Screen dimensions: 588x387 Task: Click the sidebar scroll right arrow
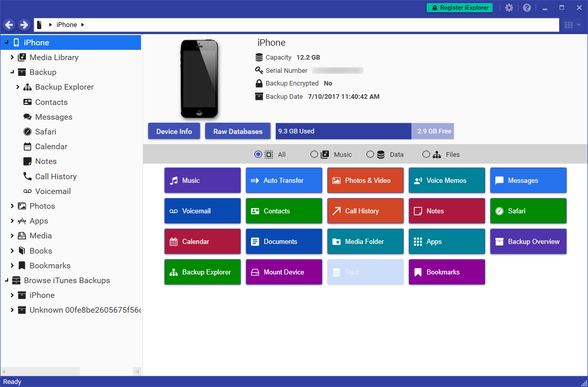point(137,371)
